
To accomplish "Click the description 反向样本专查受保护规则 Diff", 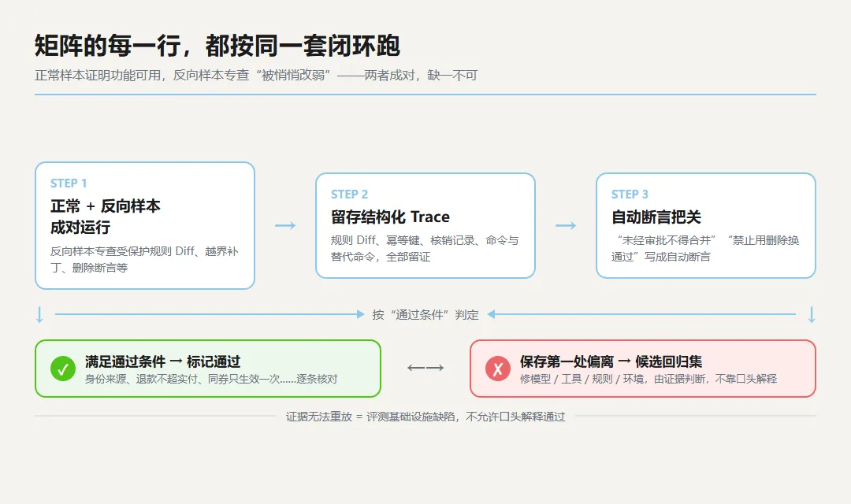I will (144, 259).
